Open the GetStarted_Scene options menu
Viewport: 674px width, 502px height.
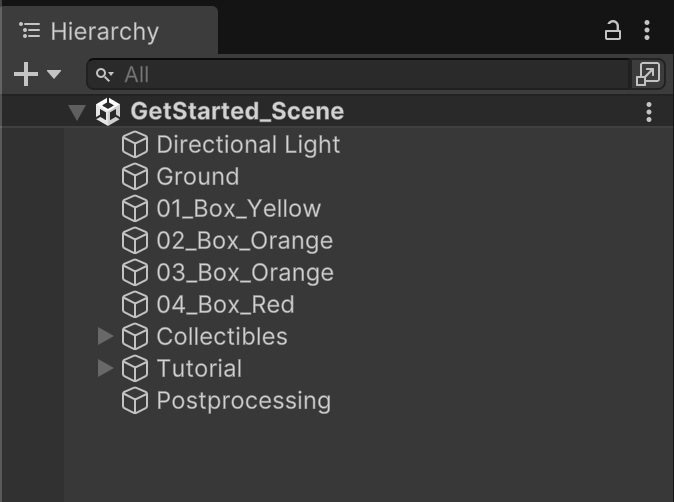click(649, 112)
